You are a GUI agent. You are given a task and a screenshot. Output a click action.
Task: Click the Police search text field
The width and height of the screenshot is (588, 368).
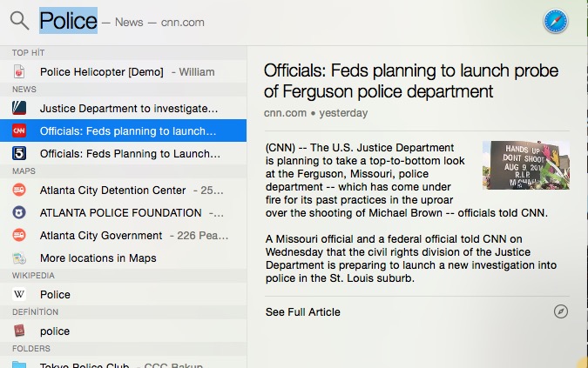coord(69,21)
